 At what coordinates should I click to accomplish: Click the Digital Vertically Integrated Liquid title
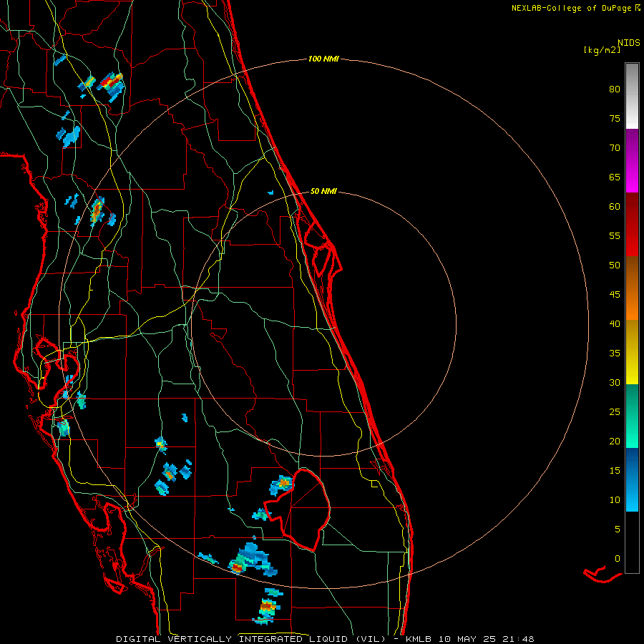(251, 639)
